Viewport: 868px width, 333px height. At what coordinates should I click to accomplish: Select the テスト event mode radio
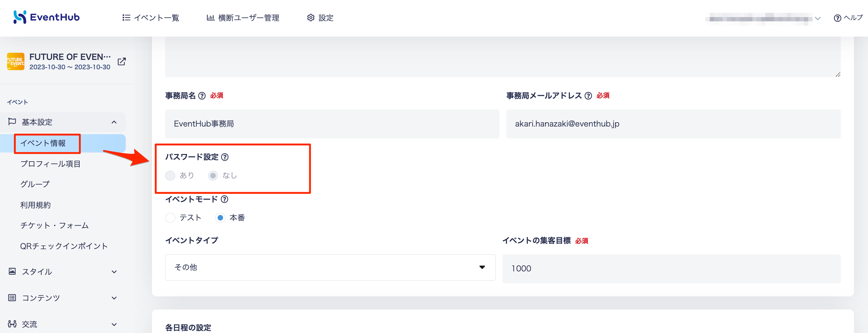(170, 218)
